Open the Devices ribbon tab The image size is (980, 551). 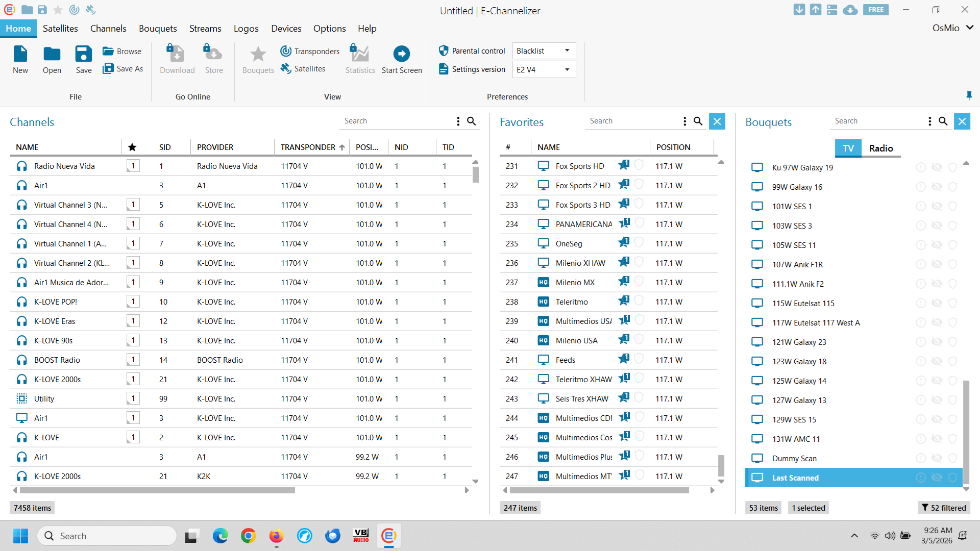[286, 29]
